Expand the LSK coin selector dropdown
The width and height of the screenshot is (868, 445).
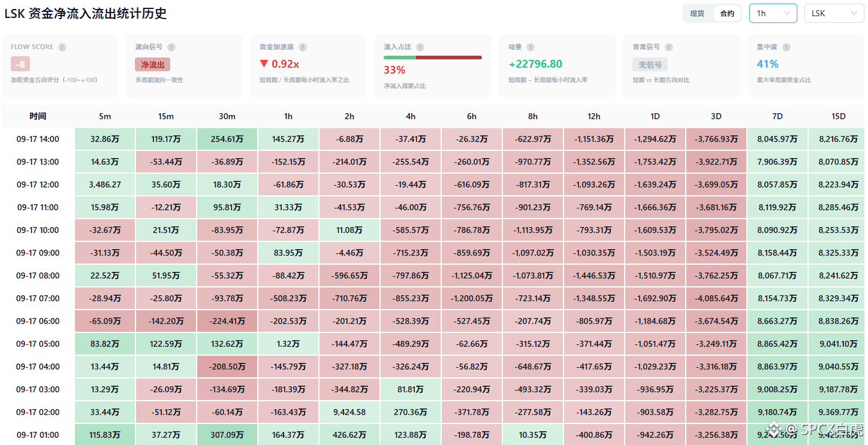point(834,13)
